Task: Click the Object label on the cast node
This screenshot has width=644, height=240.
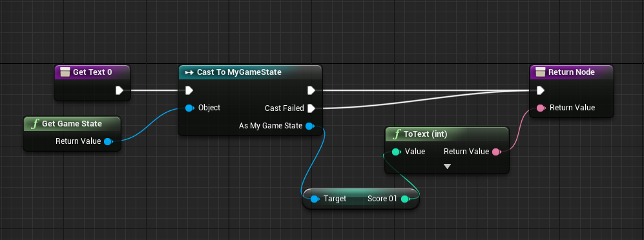Action: coord(209,108)
